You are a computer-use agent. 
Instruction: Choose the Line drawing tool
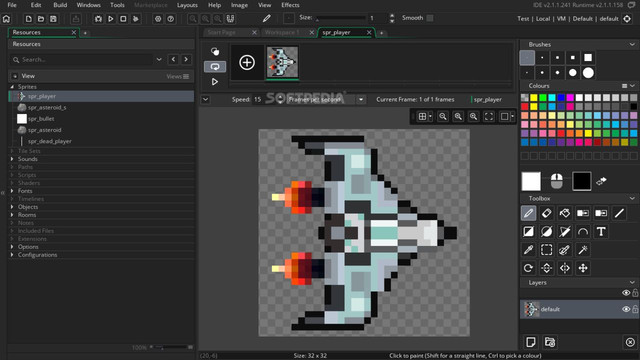(619, 213)
